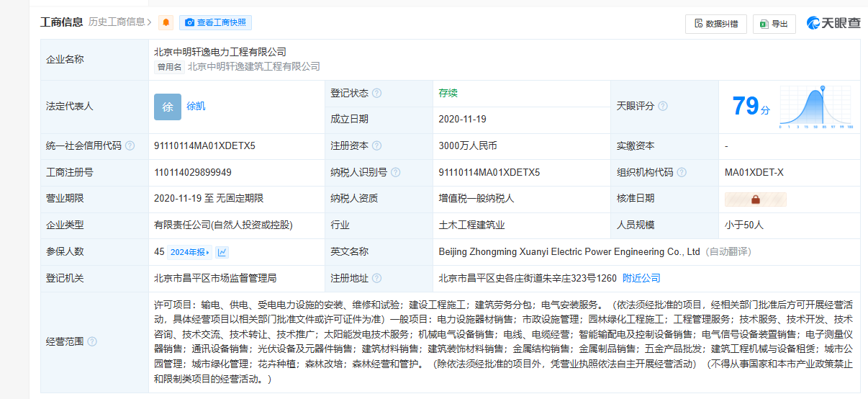
Task: Open legal representative 徐凯 link
Action: [196, 106]
